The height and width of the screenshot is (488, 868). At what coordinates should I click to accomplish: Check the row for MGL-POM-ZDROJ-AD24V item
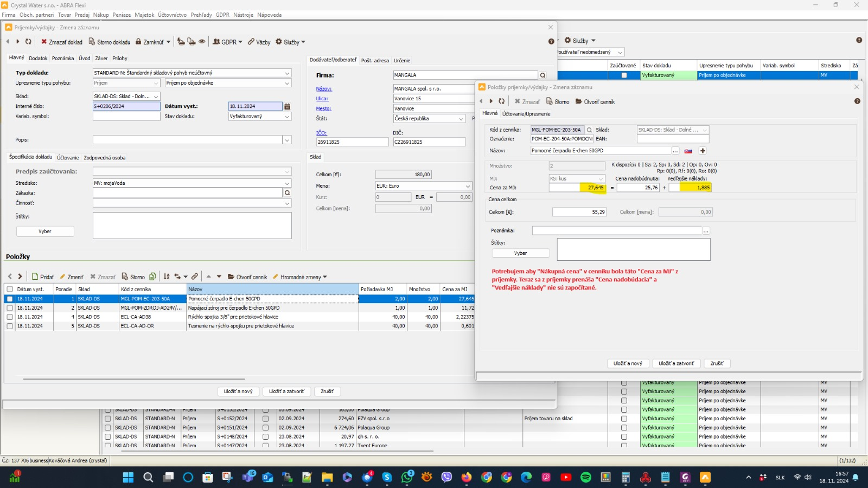[x=10, y=308]
